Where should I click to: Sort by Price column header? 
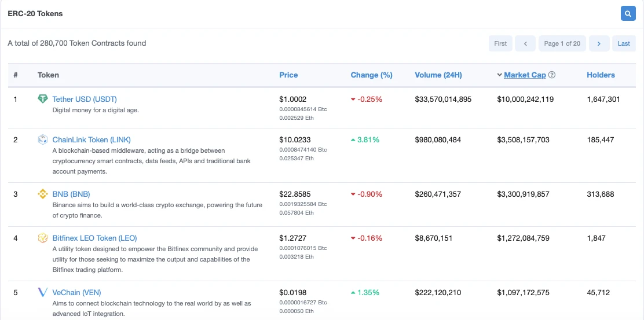[289, 75]
